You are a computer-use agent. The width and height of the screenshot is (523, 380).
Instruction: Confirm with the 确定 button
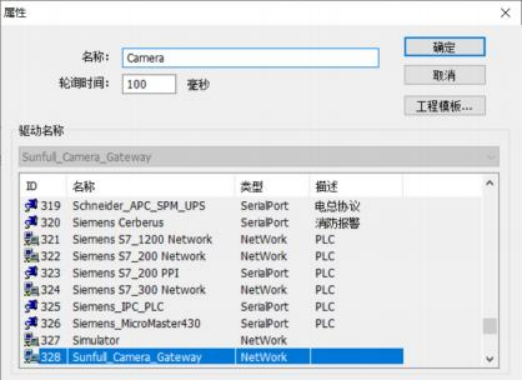(x=445, y=47)
